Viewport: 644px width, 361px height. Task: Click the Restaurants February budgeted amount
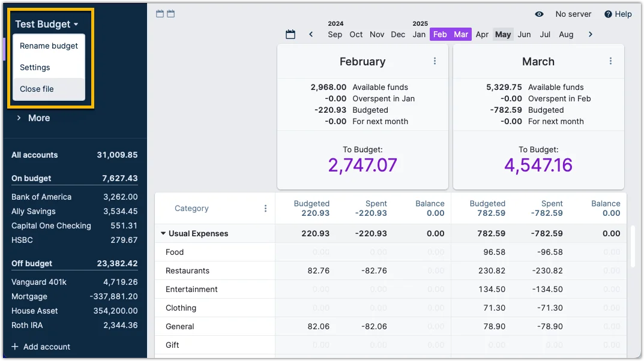coord(319,271)
